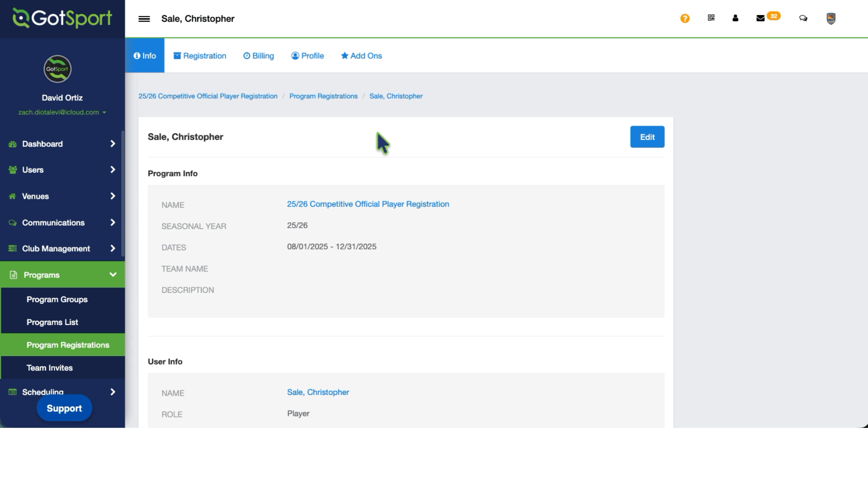Open the chat bubbles icon
The image size is (868, 488).
click(x=803, y=19)
